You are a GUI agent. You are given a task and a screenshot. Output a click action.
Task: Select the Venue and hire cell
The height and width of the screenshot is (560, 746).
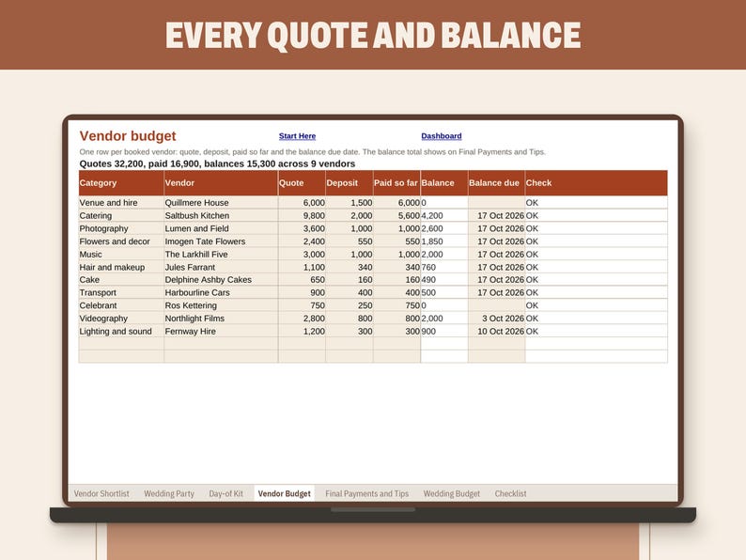pyautogui.click(x=121, y=203)
